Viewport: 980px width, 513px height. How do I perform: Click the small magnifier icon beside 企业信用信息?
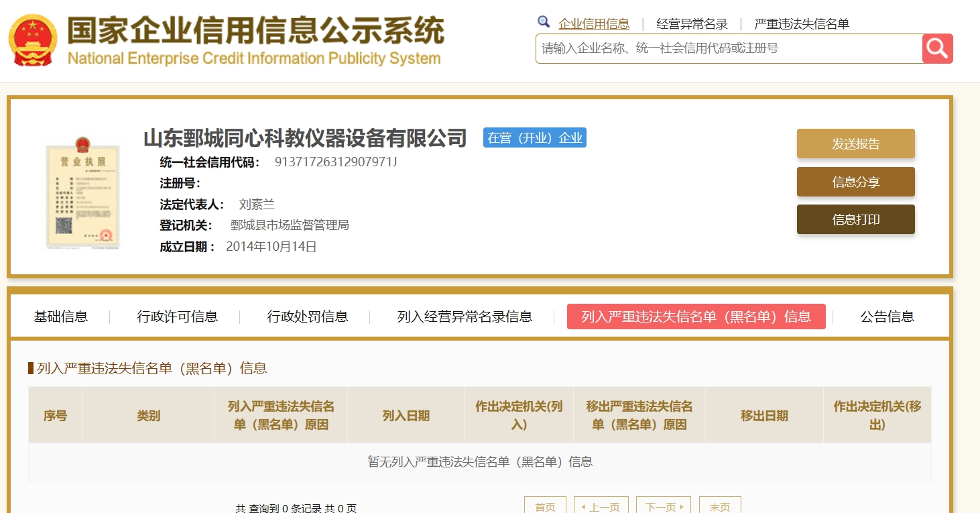[x=544, y=21]
